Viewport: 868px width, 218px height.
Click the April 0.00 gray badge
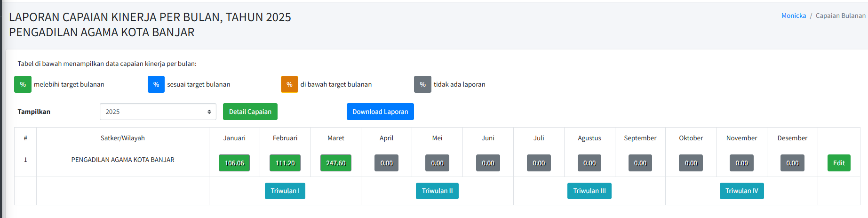click(387, 163)
